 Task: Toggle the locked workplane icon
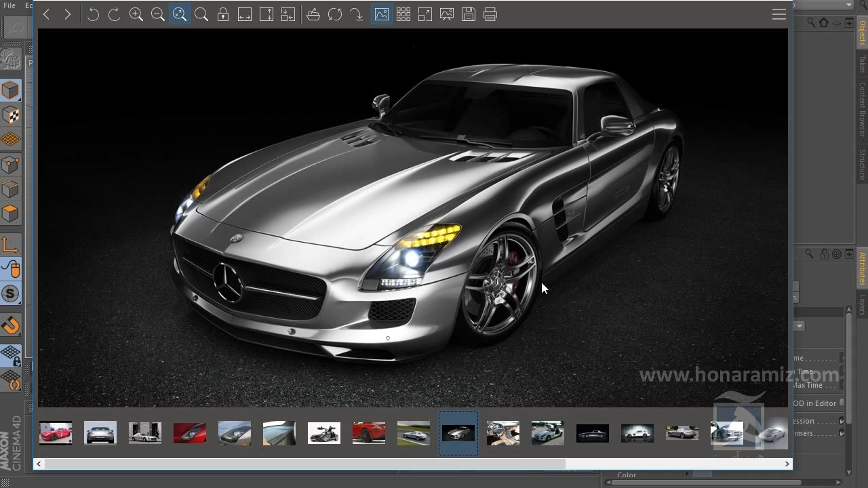tap(10, 354)
